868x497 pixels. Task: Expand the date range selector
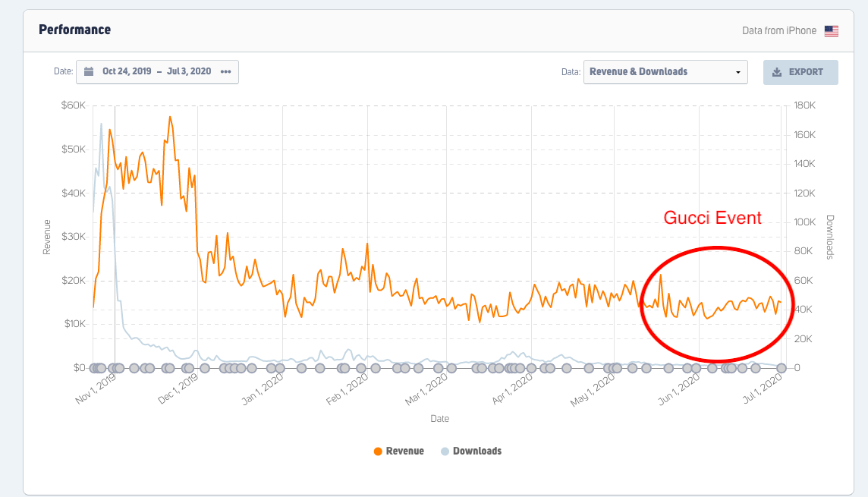click(x=157, y=71)
